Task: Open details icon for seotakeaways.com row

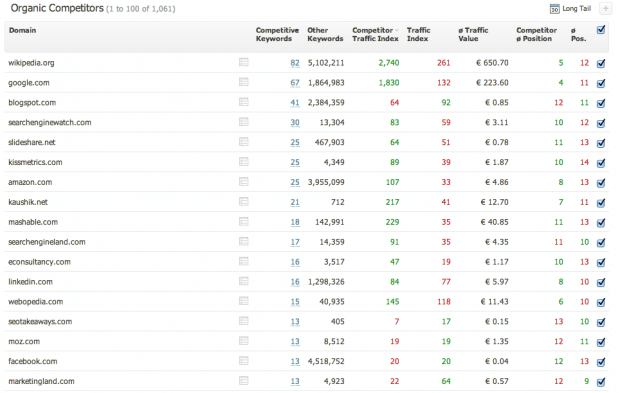Action: 244,321
